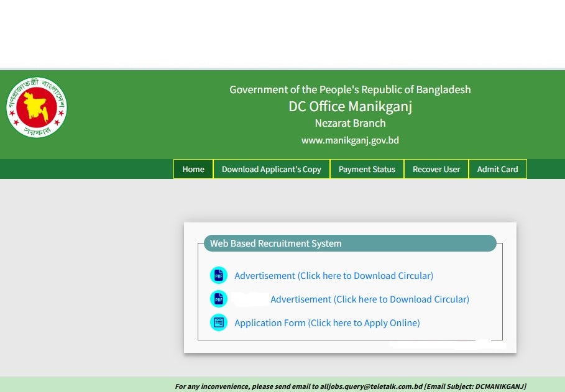
Task: Click the PDF icon beside the first Advertisement link
Action: (x=219, y=275)
